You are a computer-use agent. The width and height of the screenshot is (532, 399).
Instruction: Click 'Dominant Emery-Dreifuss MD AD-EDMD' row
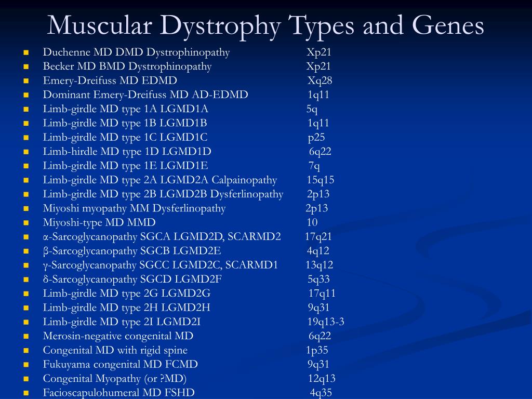coord(145,95)
